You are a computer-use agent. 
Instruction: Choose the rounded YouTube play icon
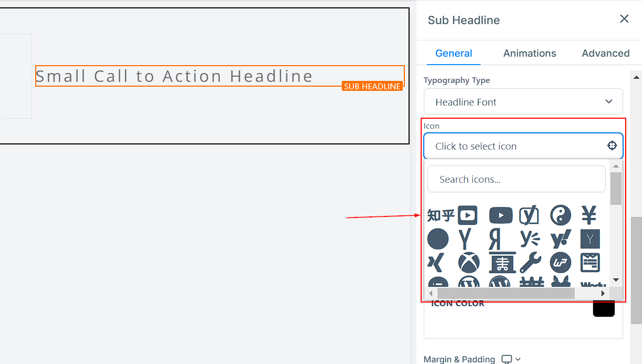click(x=501, y=215)
